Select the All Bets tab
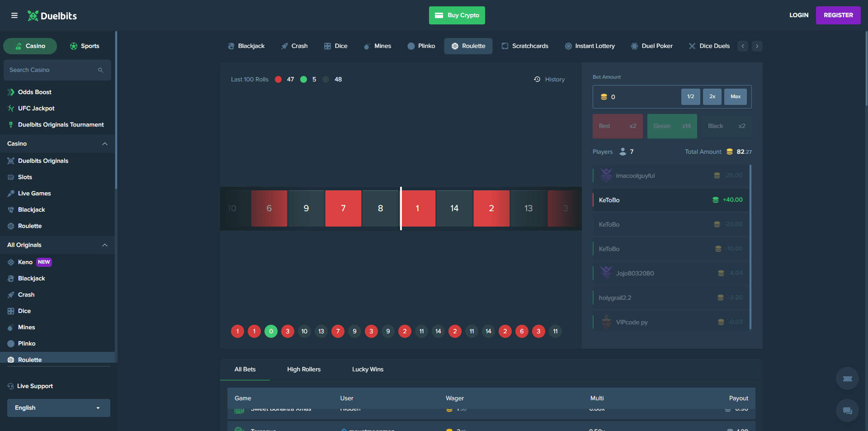 [245, 369]
